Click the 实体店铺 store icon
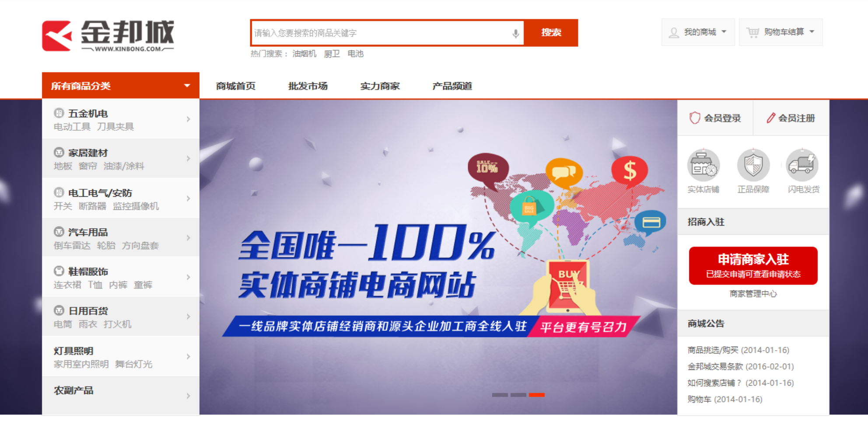868x421 pixels. click(703, 165)
